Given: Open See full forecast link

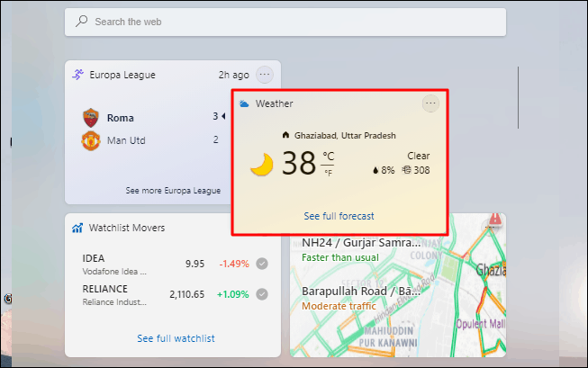Looking at the screenshot, I should click(x=339, y=216).
